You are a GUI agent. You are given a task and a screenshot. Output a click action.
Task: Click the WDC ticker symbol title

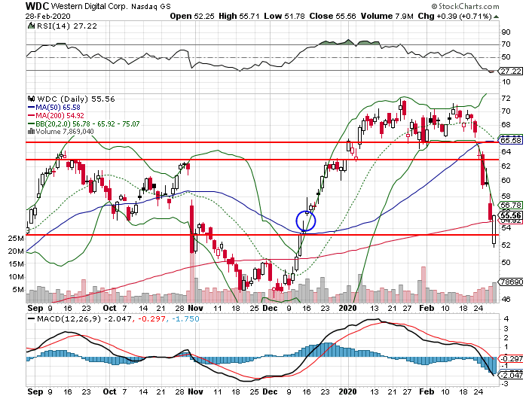click(38, 6)
